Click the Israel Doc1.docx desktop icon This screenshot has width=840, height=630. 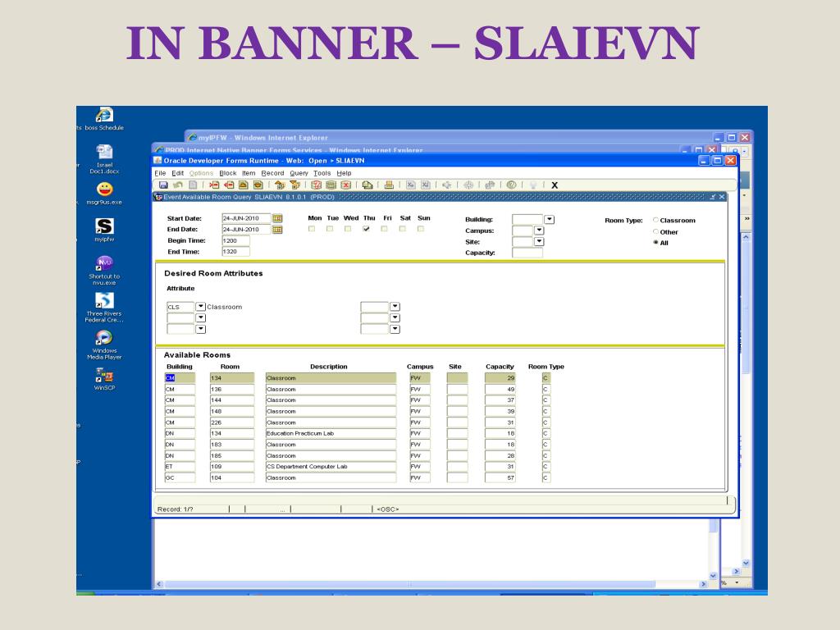click(104, 159)
